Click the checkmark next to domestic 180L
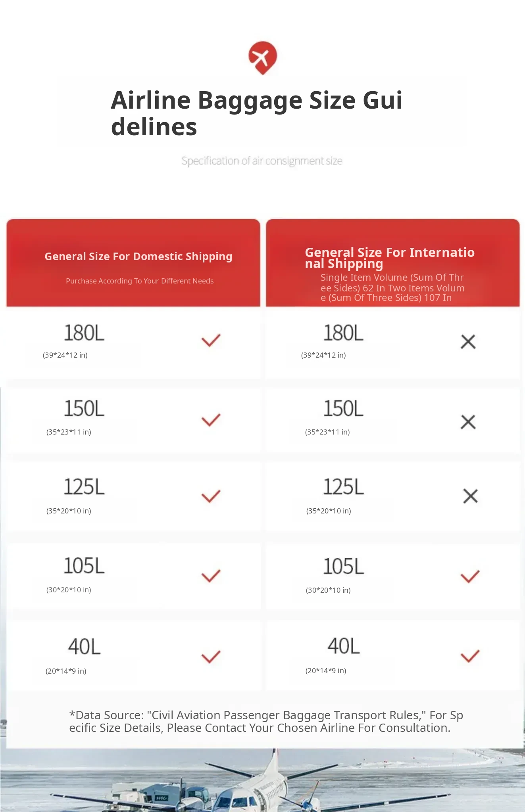 [x=211, y=340]
